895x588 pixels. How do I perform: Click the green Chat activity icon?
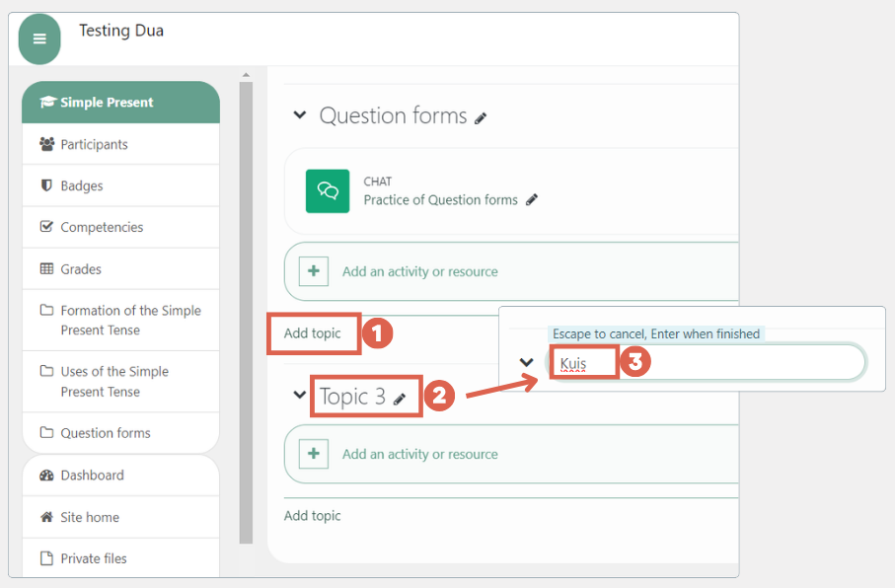pos(328,191)
